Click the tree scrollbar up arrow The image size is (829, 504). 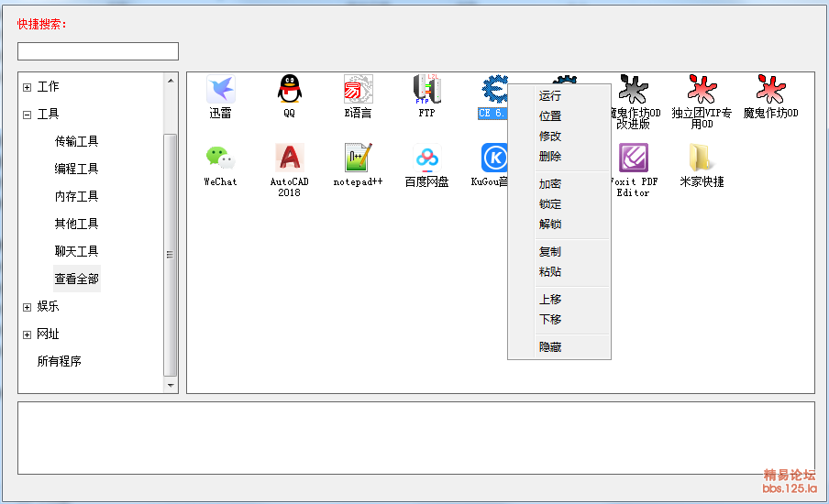[x=171, y=81]
